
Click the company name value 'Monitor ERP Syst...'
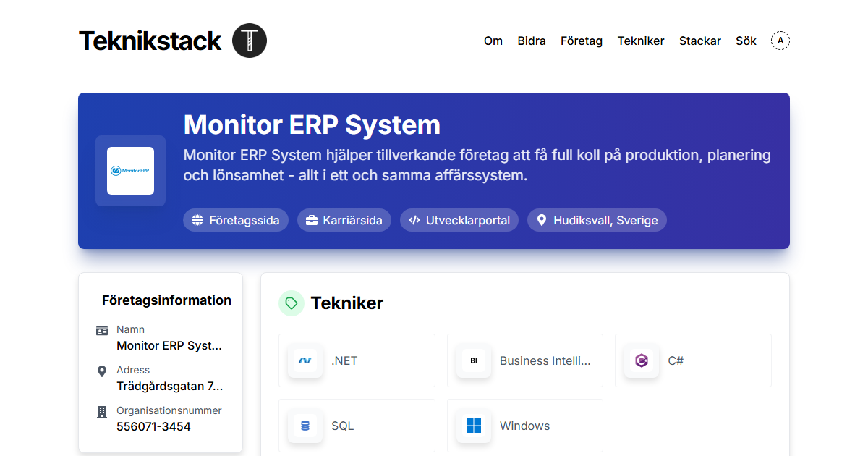point(169,346)
